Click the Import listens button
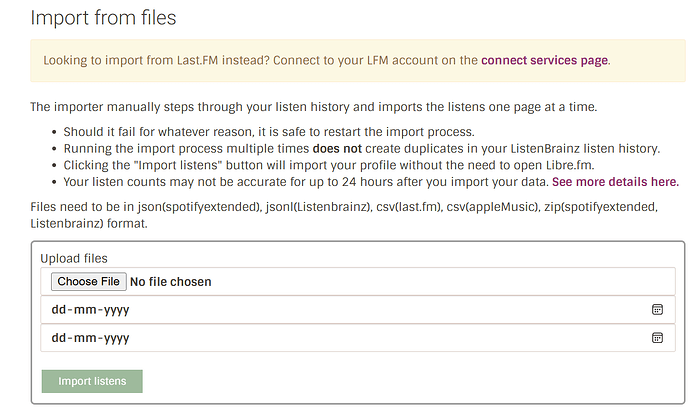 pyautogui.click(x=92, y=381)
